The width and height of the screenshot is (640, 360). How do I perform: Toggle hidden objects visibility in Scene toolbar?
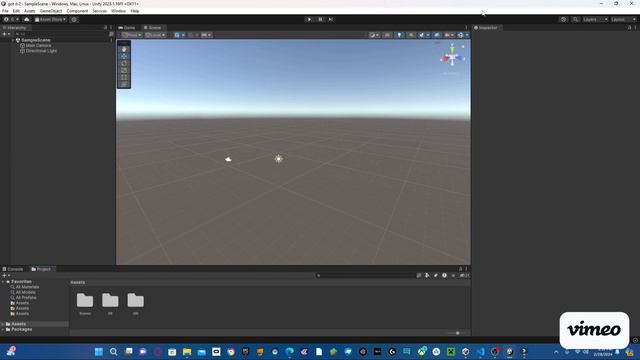coord(437,35)
